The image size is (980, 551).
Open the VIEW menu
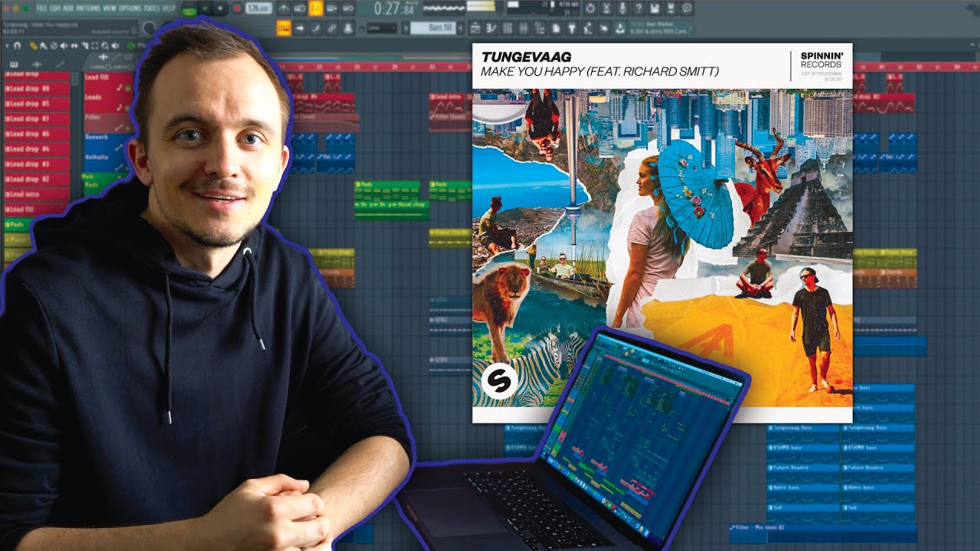click(x=109, y=8)
